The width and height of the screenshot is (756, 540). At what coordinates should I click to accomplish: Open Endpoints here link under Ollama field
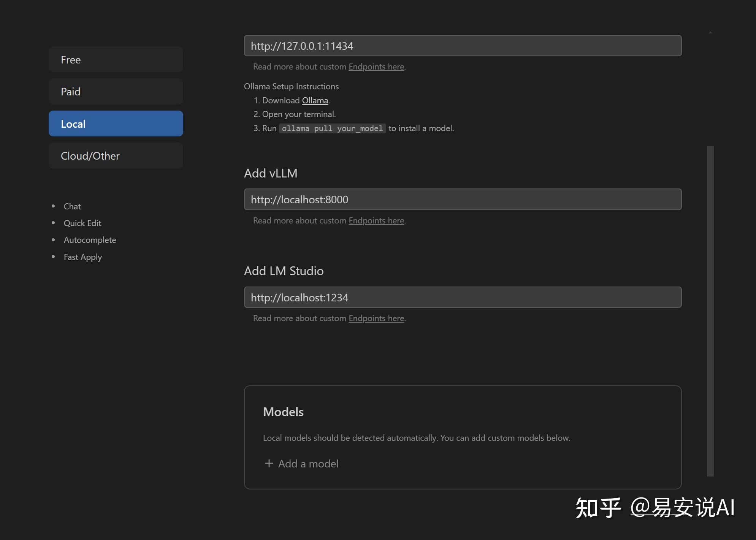pyautogui.click(x=376, y=67)
